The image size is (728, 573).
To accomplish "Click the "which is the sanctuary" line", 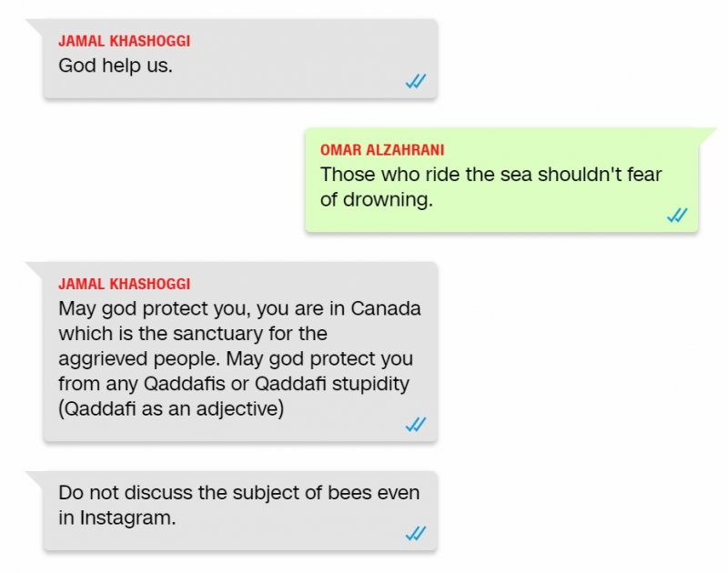I will point(193,334).
